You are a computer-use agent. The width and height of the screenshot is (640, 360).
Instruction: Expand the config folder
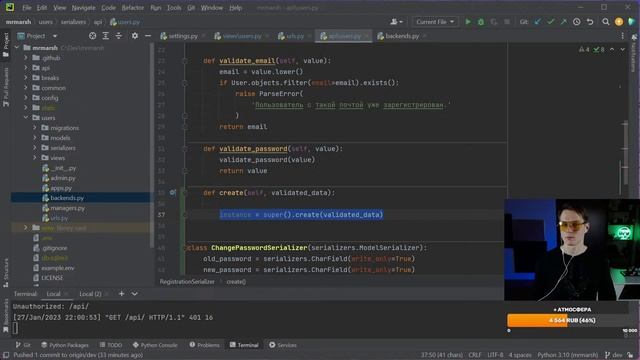pos(26,98)
